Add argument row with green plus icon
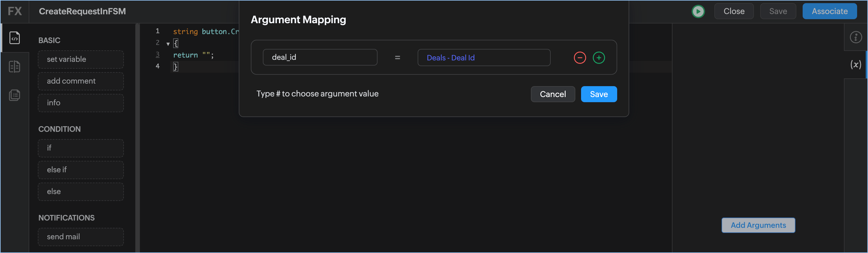 599,58
